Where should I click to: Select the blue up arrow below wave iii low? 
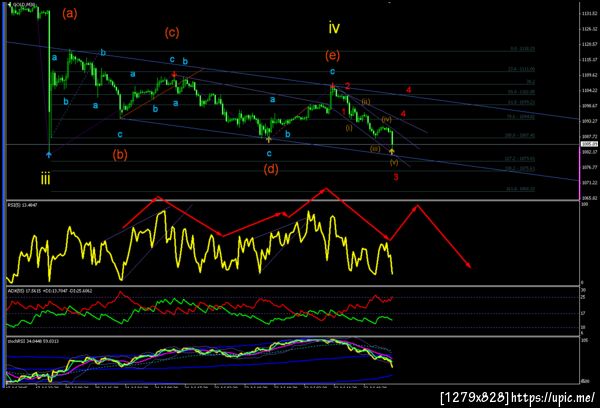(49, 154)
